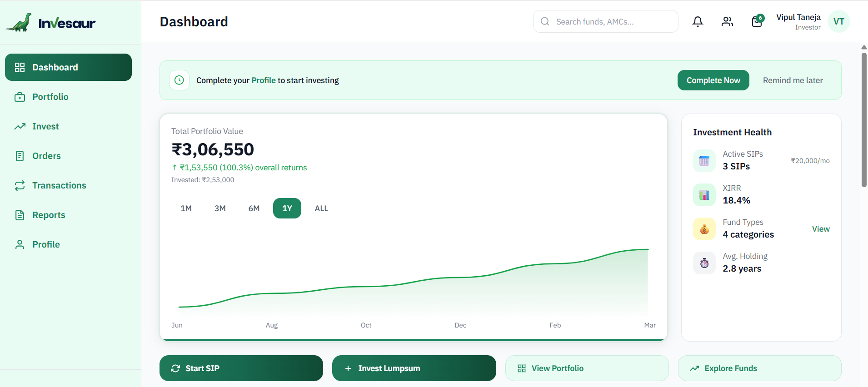The image size is (868, 387).
Task: Click the page vertical scrollbar thumb
Action: click(864, 120)
